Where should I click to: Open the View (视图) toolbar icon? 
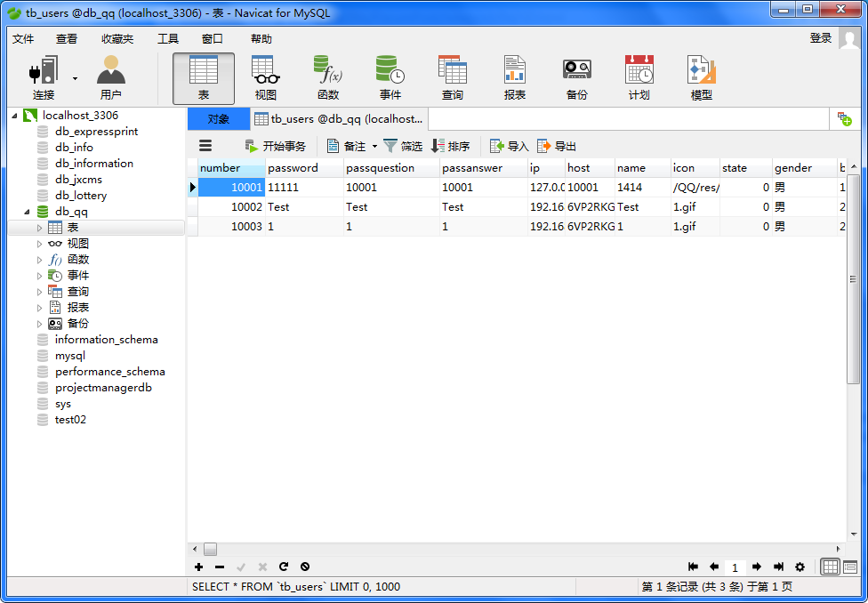point(266,78)
